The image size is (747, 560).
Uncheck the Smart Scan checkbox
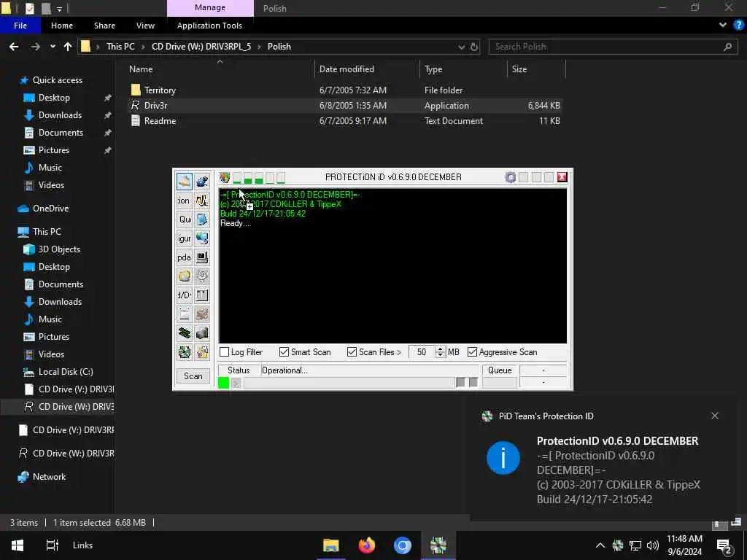coord(284,352)
